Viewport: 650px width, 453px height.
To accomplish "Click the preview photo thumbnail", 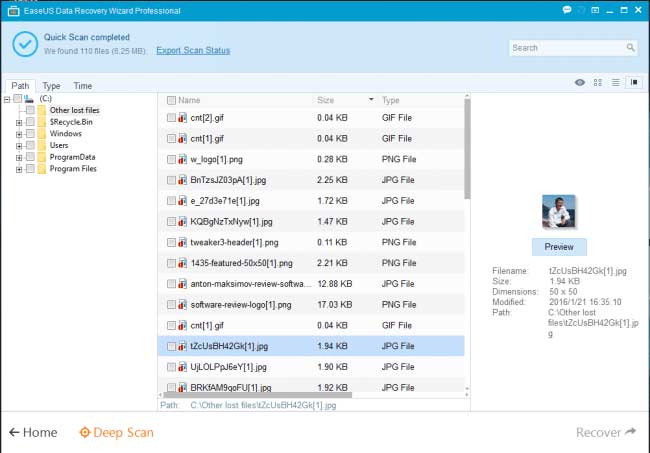I will pyautogui.click(x=559, y=211).
